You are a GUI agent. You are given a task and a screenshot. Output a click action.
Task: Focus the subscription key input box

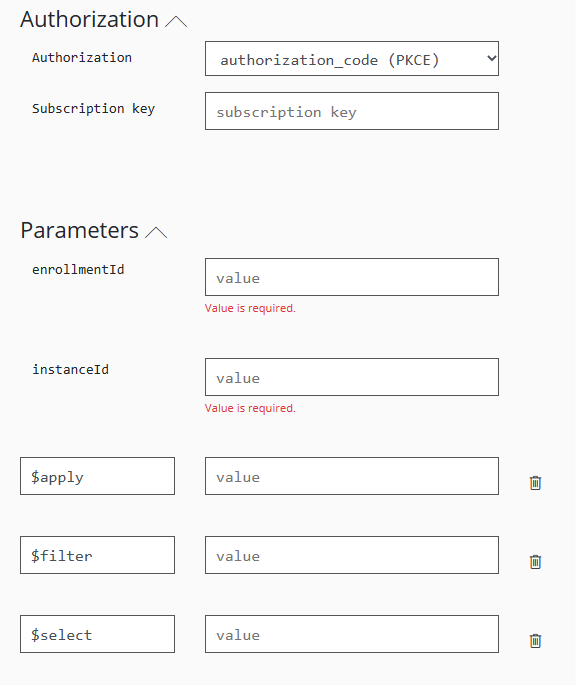[352, 111]
